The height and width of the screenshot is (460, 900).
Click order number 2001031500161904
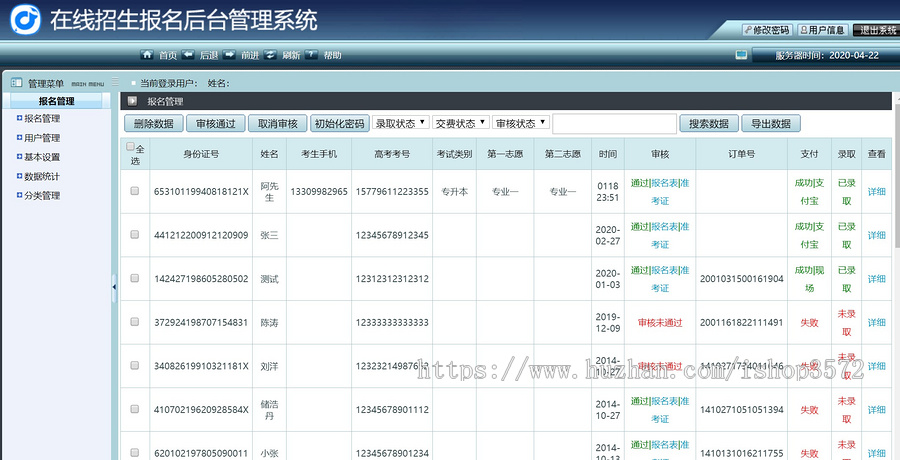(x=742, y=279)
